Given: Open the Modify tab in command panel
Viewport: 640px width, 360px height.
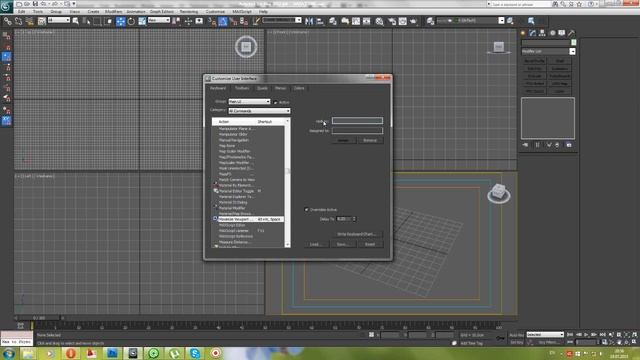Looking at the screenshot, I should click(533, 33).
